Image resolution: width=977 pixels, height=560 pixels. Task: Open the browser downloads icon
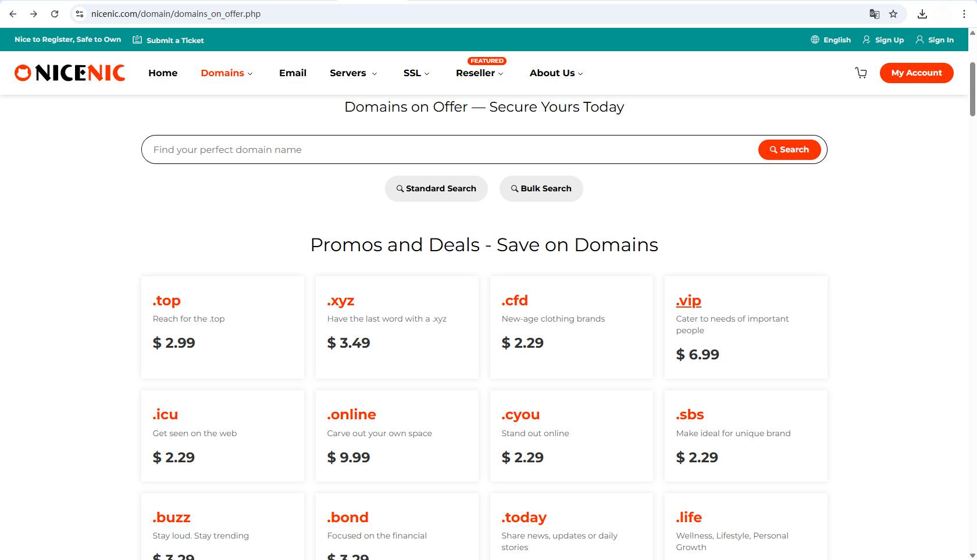click(x=922, y=14)
